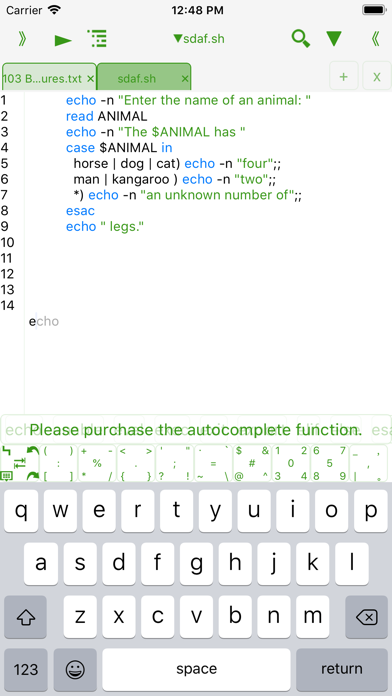The height and width of the screenshot is (696, 392).
Task: Click line number 10 in gutter
Action: (8, 242)
